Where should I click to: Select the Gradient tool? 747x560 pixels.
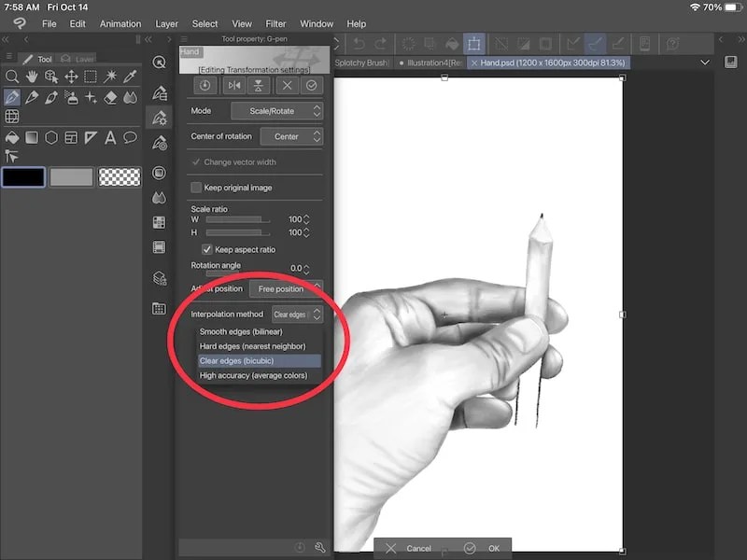coord(32,137)
